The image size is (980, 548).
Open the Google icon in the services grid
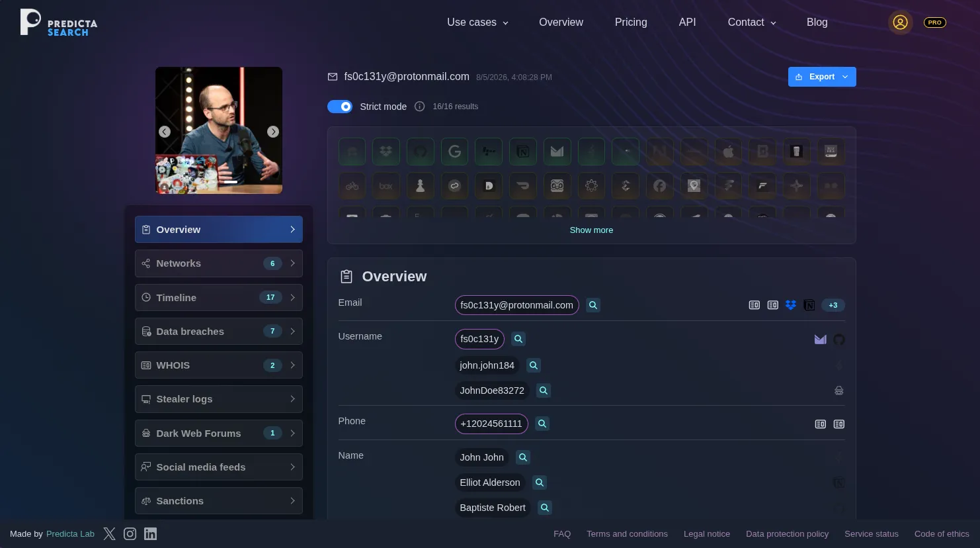pyautogui.click(x=455, y=152)
